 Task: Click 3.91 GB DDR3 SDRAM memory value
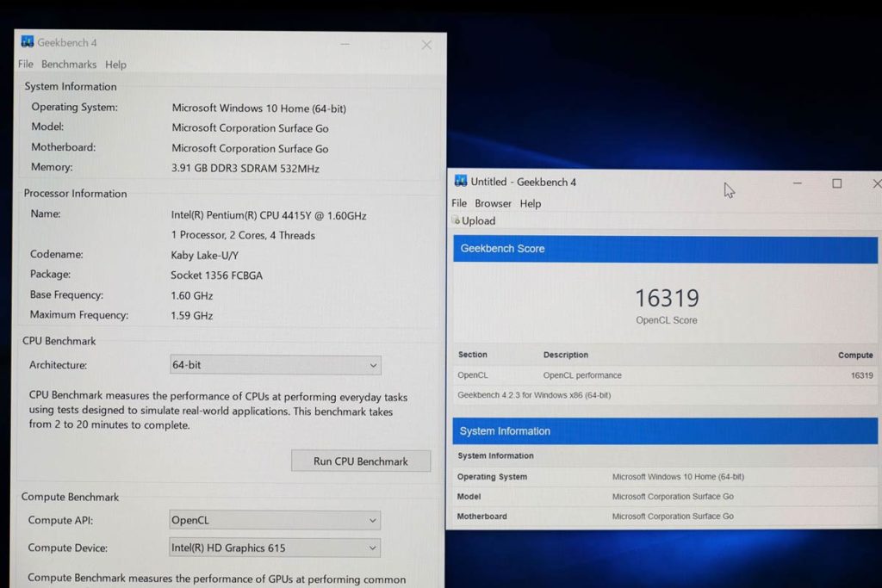(245, 168)
